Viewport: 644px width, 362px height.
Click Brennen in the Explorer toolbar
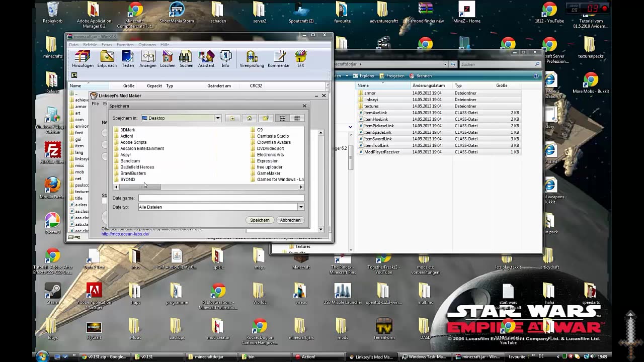pos(421,76)
